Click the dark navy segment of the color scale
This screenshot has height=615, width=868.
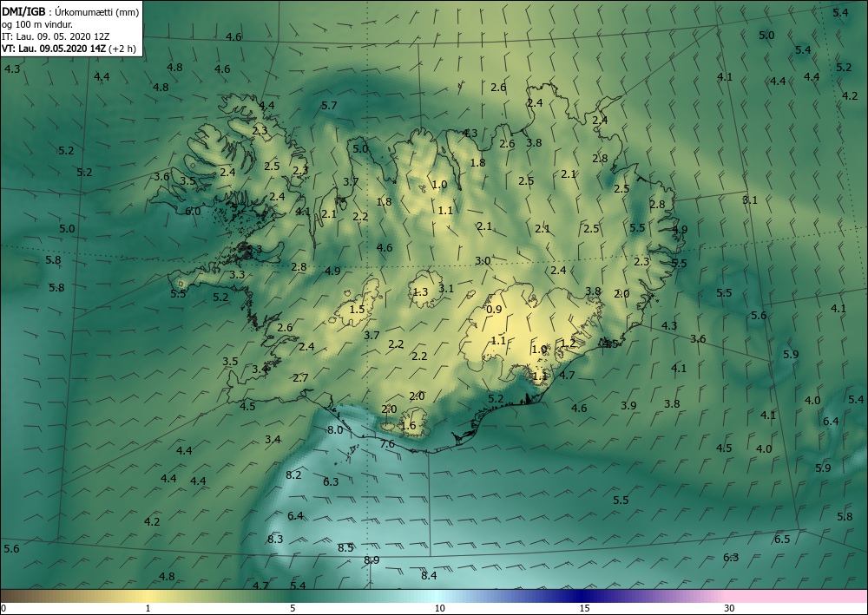(582, 596)
